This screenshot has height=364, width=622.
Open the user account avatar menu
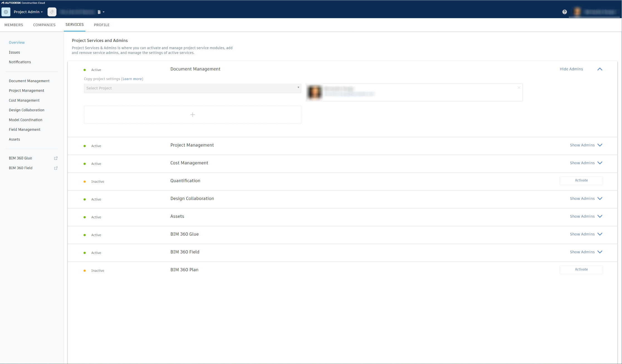[577, 12]
